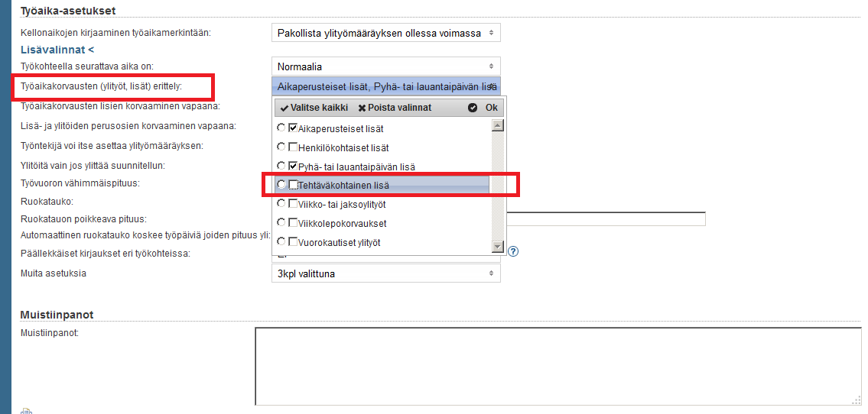Screen dimensions: 868x414
Task: Select the Aikaperusteiset lisät radio button
Action: [281, 128]
